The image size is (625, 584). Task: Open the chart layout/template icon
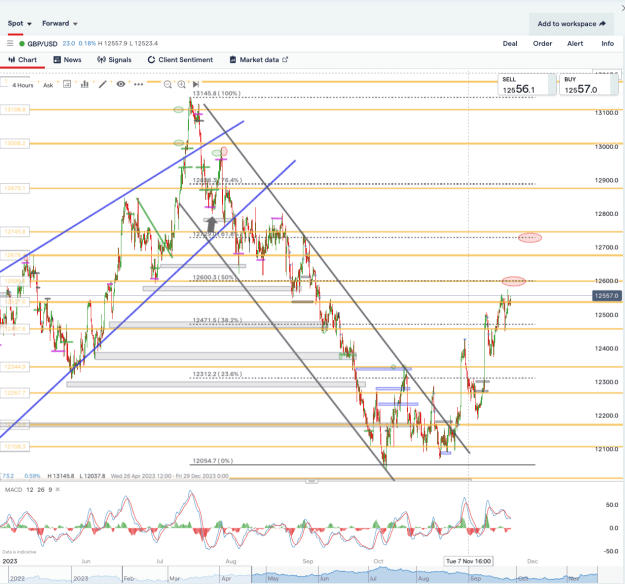67,84
